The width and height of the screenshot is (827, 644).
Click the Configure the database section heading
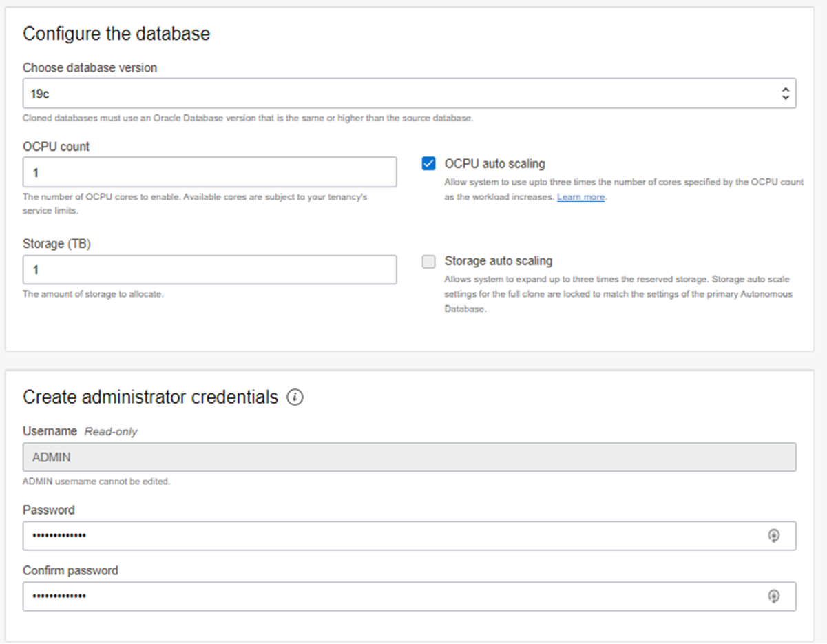[x=116, y=33]
